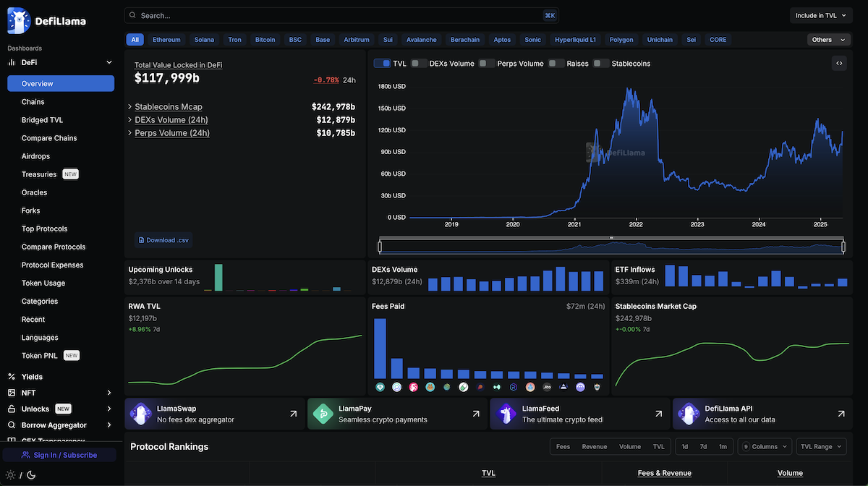Click the NFT image icon in sidebar
The width and height of the screenshot is (868, 486).
pos(12,393)
